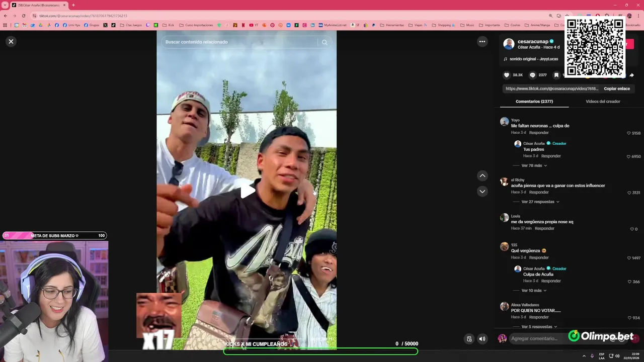Screen dimensions: 644x362
Task: Open the LinkedIn bookmark icon
Action: (312, 25)
